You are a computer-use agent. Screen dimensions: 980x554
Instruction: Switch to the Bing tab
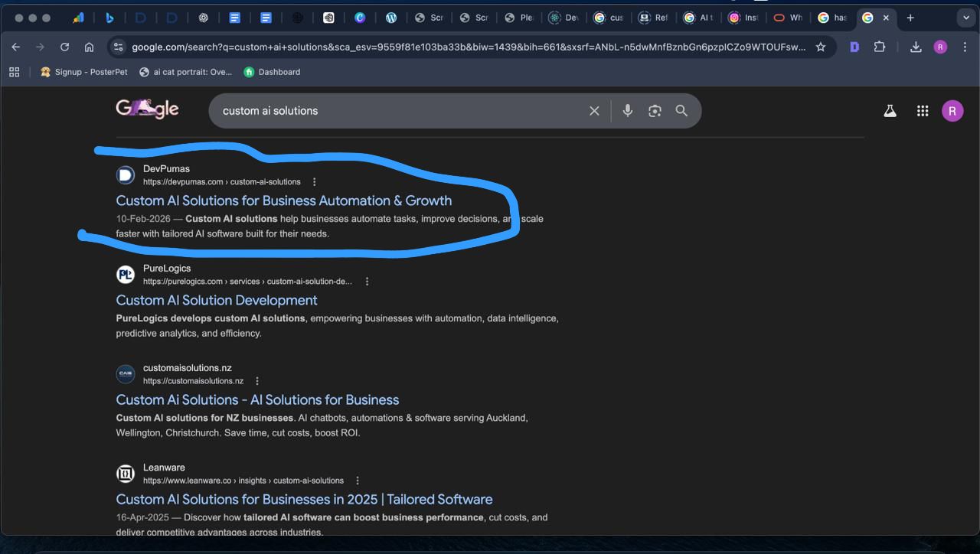[109, 18]
